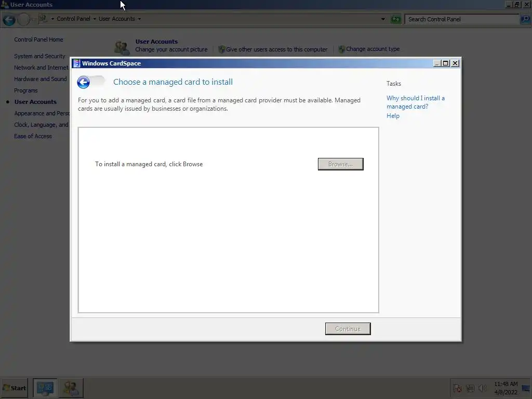
Task: Click the Show desktop button at taskbar end
Action: 526,388
